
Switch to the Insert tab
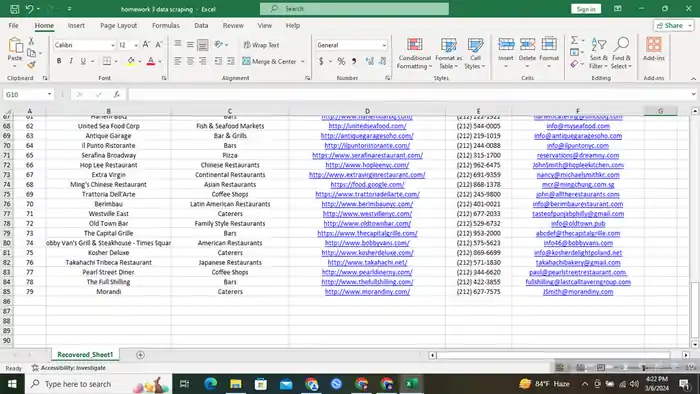click(x=76, y=25)
